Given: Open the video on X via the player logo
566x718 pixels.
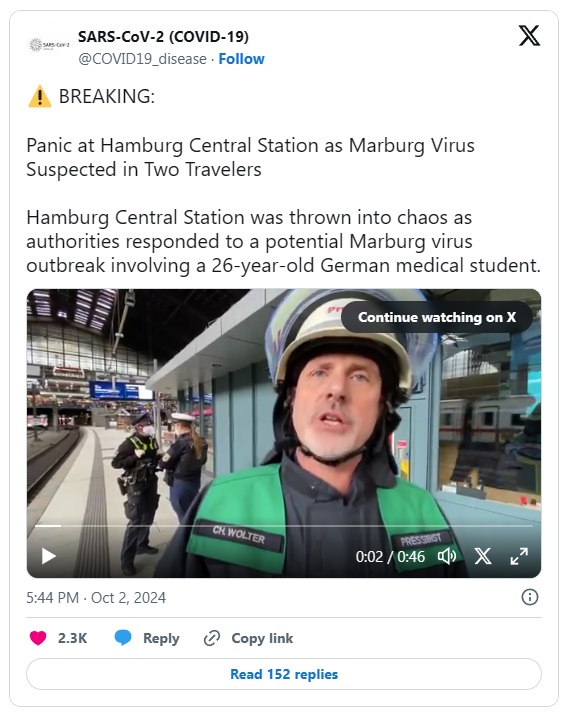Looking at the screenshot, I should 483,556.
